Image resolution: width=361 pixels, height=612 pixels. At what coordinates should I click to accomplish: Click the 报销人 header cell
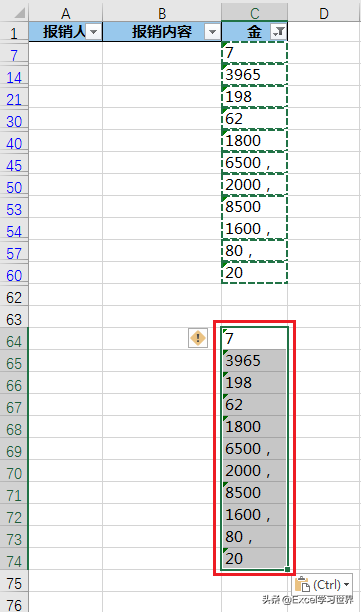coord(66,32)
